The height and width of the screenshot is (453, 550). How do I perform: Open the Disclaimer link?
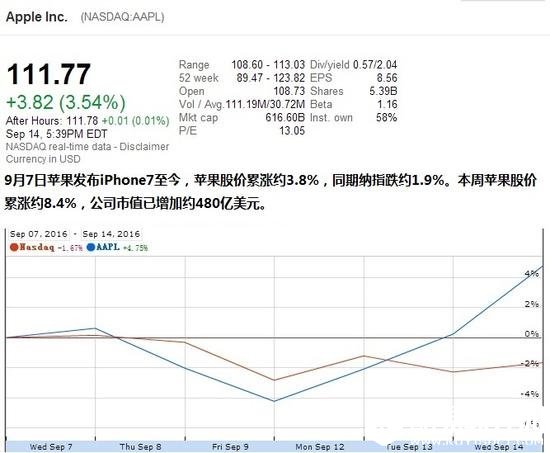[144, 147]
